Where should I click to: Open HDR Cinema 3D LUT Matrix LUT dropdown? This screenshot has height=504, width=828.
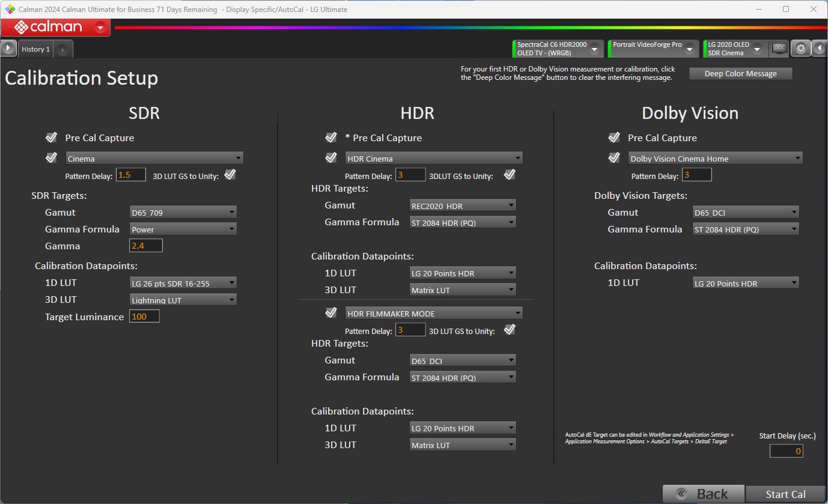tap(463, 290)
